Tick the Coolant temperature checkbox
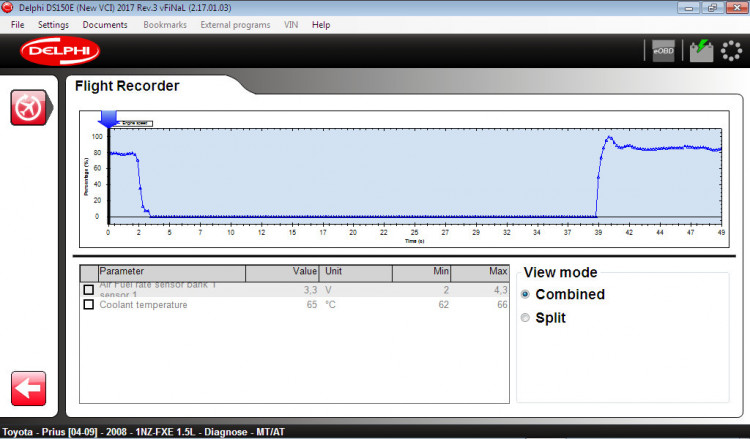Viewport: 750px width, 439px height. coord(88,305)
